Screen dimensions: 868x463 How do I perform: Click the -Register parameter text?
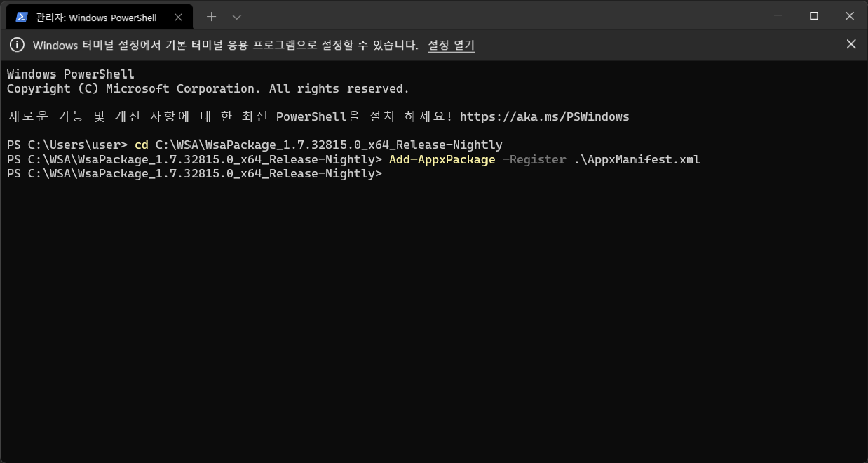[x=534, y=160]
